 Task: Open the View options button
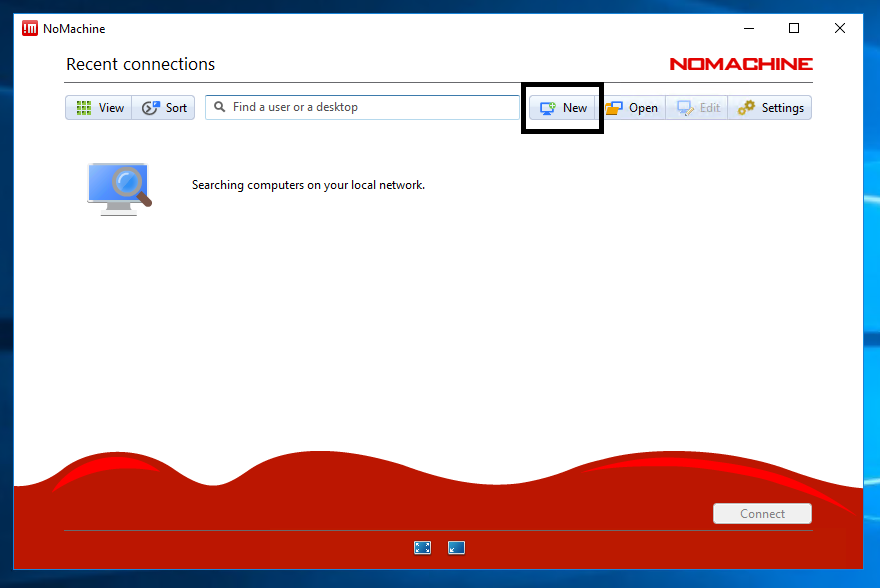pos(99,108)
